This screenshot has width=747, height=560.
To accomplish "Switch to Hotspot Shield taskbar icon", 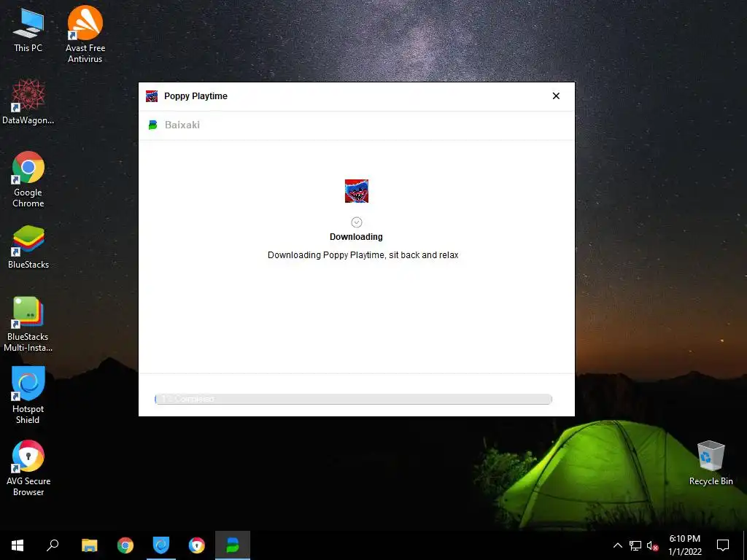I will pyautogui.click(x=161, y=545).
